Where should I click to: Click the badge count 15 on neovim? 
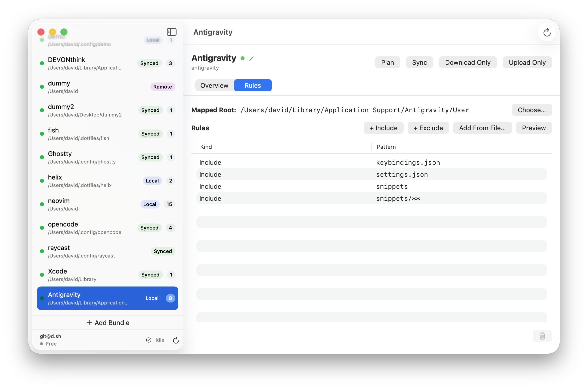tap(169, 204)
